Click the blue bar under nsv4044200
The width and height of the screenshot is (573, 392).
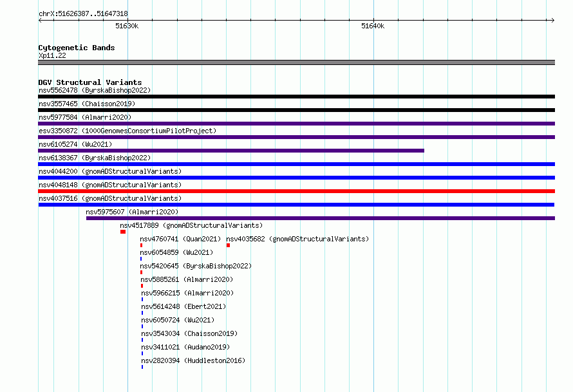click(296, 178)
